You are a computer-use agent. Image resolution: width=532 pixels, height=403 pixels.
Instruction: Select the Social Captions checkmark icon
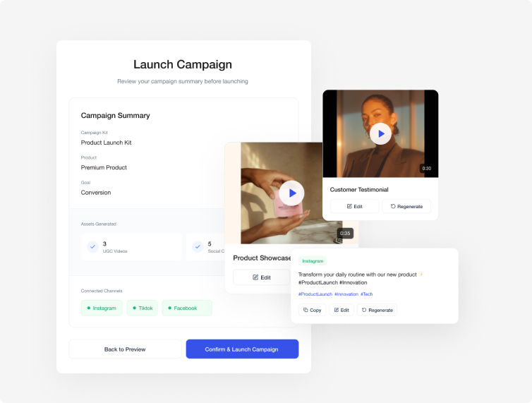198,247
